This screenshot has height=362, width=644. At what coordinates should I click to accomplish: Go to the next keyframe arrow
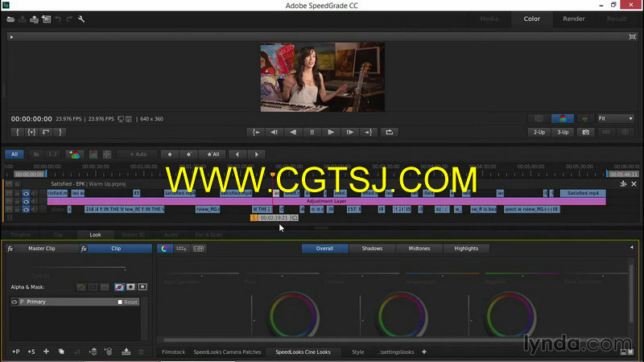[257, 154]
